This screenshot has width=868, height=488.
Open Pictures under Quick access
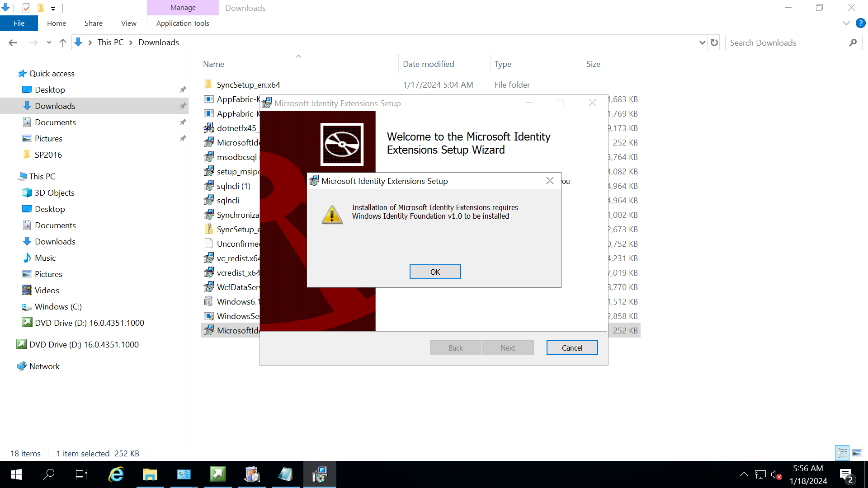point(48,139)
